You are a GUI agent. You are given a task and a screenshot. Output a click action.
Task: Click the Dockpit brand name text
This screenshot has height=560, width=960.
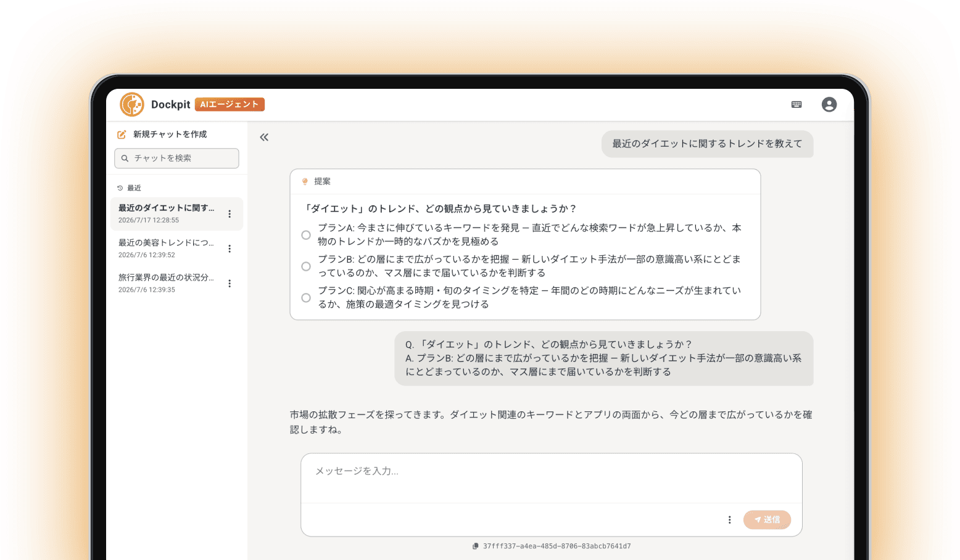tap(171, 105)
